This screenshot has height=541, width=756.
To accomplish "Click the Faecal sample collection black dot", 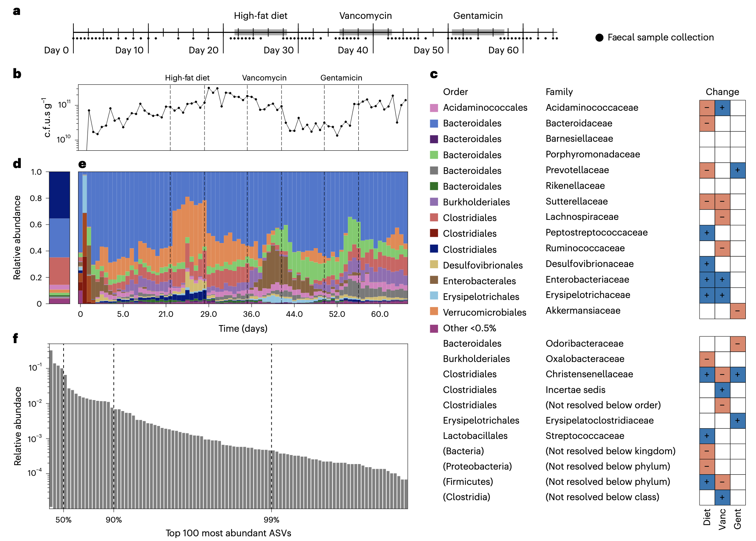I will [x=599, y=38].
